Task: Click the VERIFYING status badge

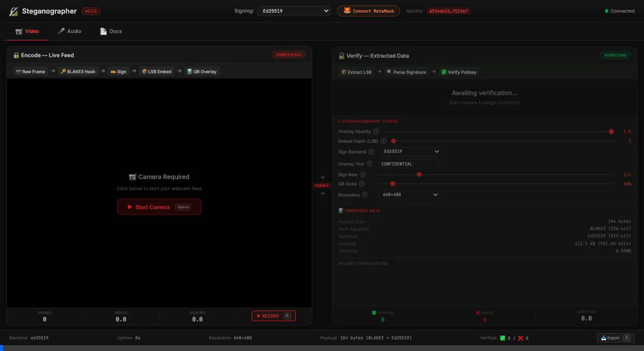Action: 615,55
